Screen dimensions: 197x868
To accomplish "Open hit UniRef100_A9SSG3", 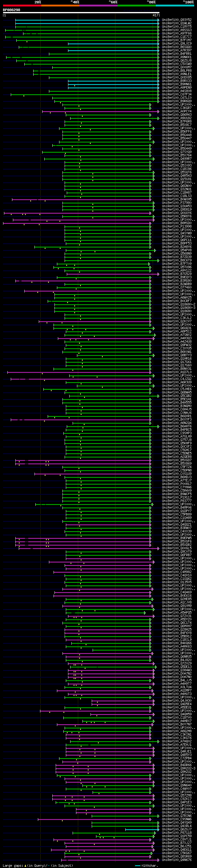I will (x=177, y=30).
